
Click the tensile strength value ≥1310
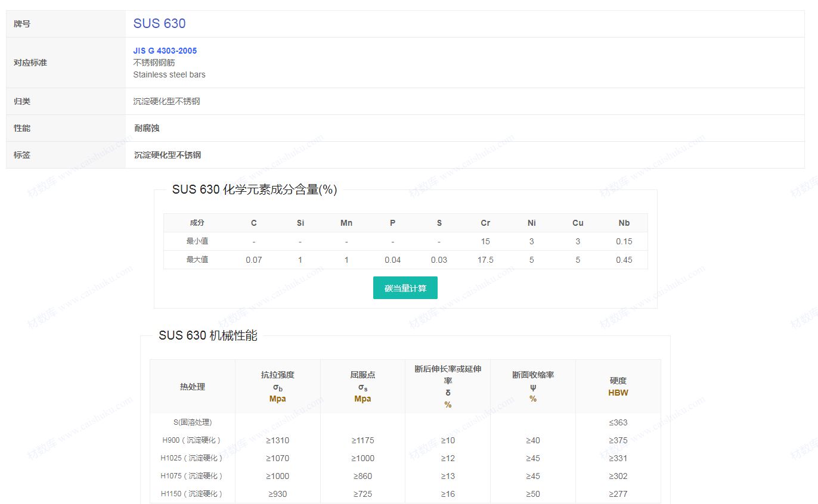point(278,440)
